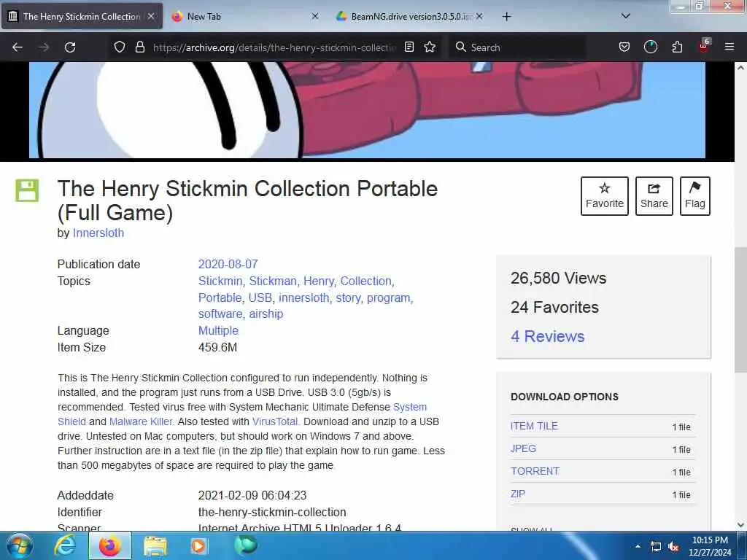
Task: Click the green round taskbar app icon
Action: 245,545
